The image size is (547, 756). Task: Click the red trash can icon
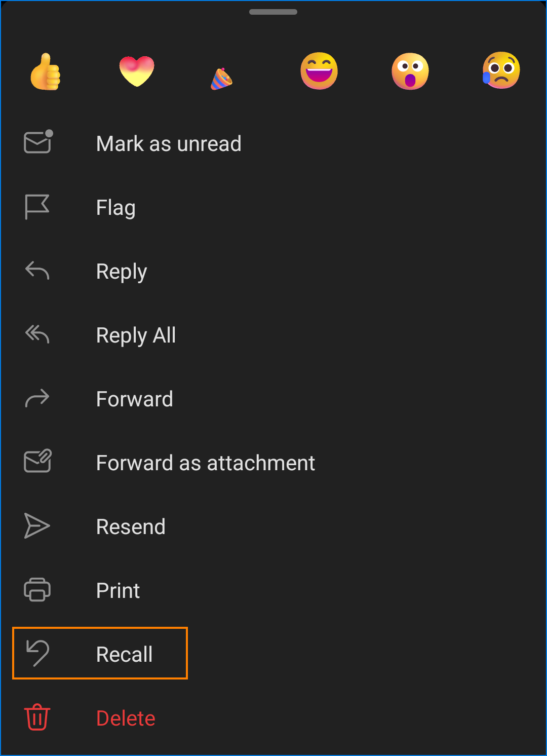point(37,717)
